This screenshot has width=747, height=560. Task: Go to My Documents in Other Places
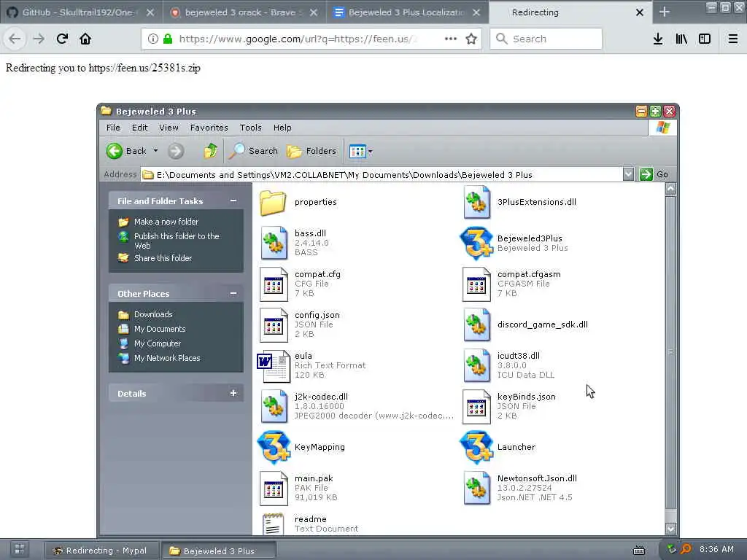[x=160, y=329]
